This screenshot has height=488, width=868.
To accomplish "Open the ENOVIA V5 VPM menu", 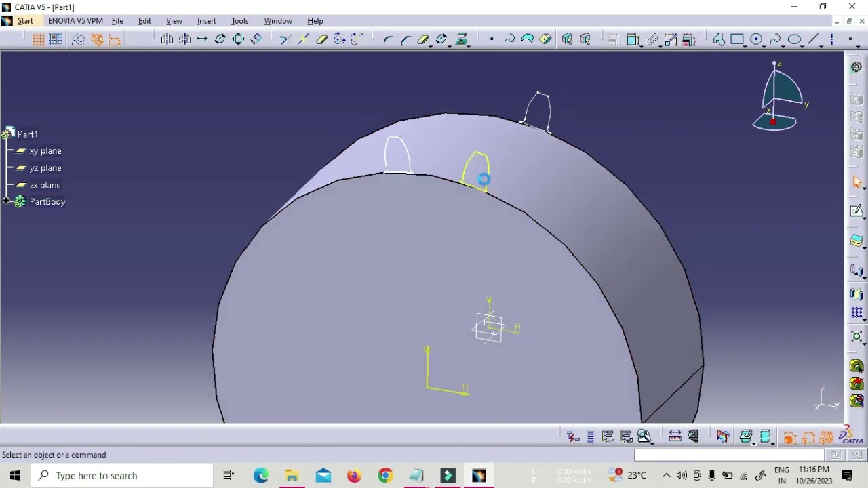I will coord(75,21).
